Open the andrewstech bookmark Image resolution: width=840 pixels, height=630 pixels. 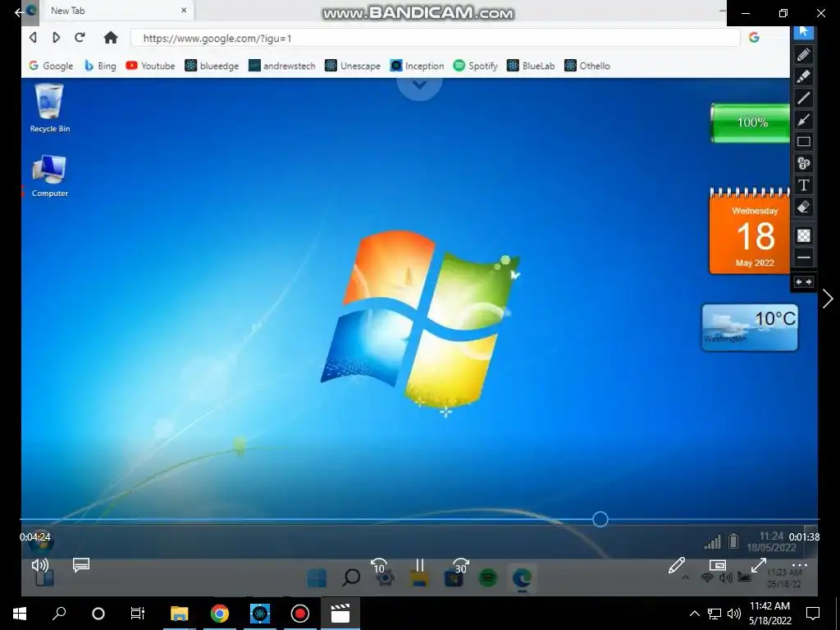click(x=282, y=66)
